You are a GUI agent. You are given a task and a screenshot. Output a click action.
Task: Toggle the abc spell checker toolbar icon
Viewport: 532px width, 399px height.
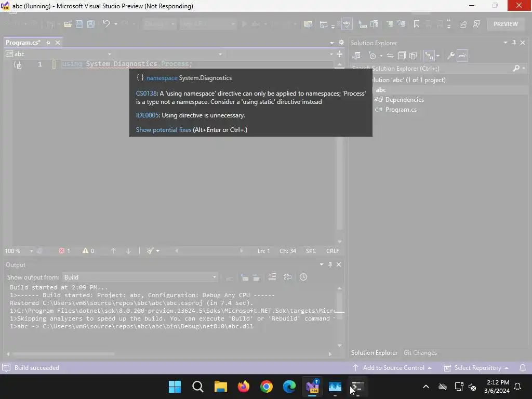pos(347,24)
